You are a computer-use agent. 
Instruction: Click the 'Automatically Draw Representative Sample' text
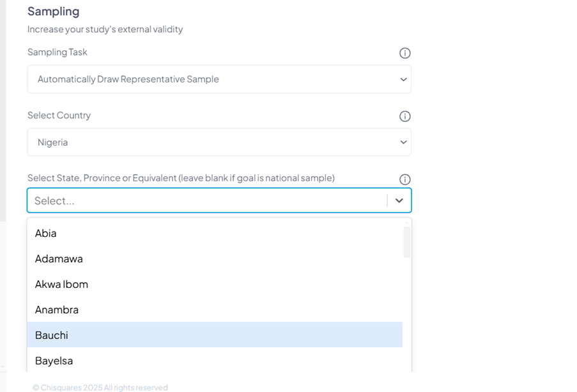[x=128, y=79]
